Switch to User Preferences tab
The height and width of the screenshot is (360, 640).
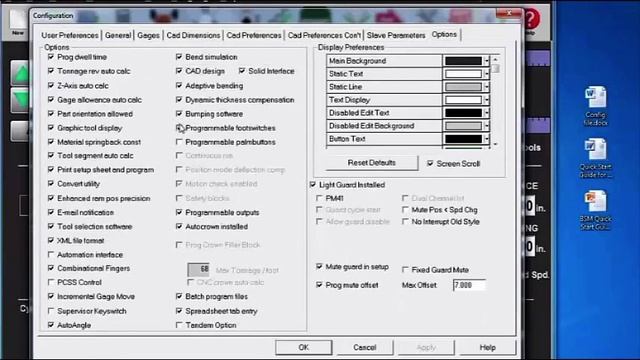point(70,36)
